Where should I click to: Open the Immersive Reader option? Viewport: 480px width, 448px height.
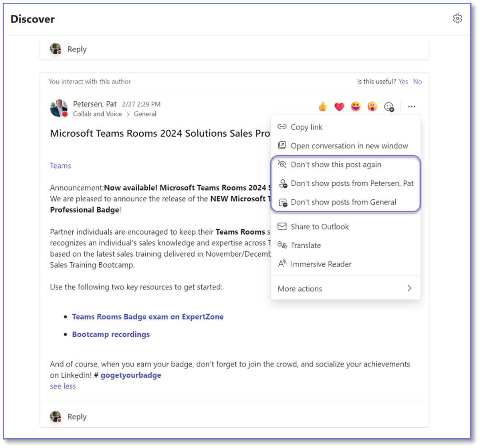[x=321, y=264]
